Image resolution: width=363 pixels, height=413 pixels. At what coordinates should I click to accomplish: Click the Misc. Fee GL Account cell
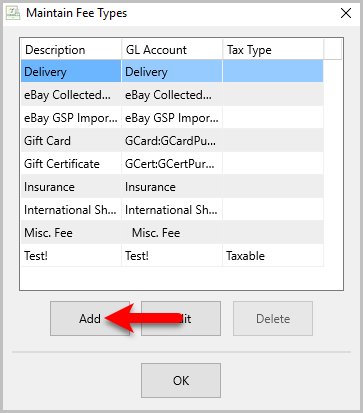click(172, 233)
